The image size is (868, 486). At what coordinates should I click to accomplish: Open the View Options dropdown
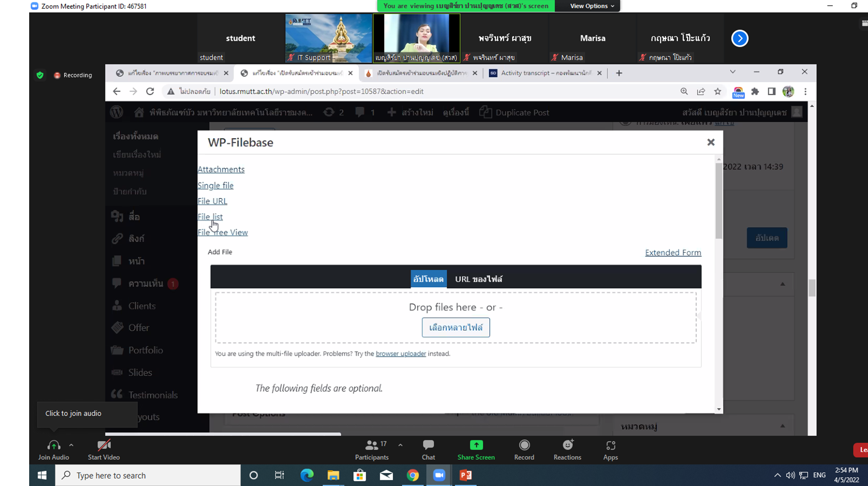592,6
